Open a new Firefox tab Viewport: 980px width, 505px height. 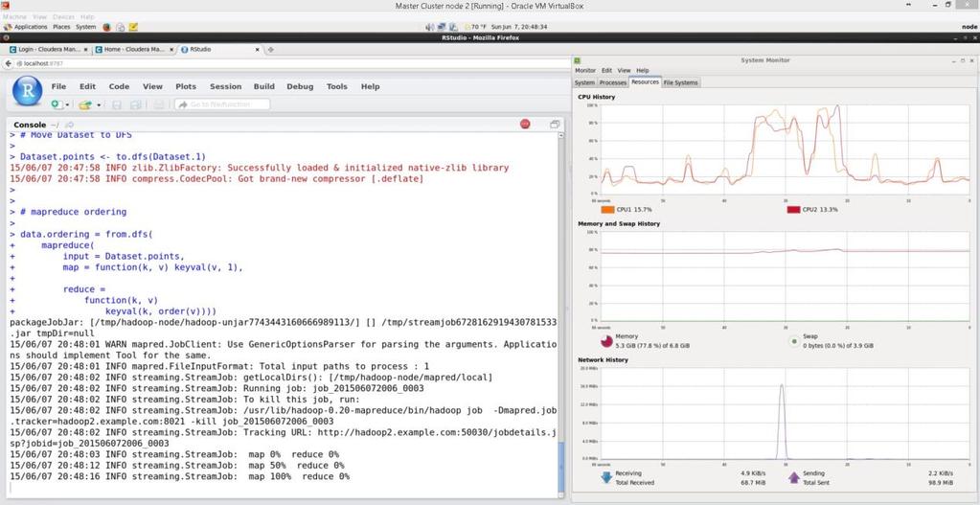pos(270,50)
